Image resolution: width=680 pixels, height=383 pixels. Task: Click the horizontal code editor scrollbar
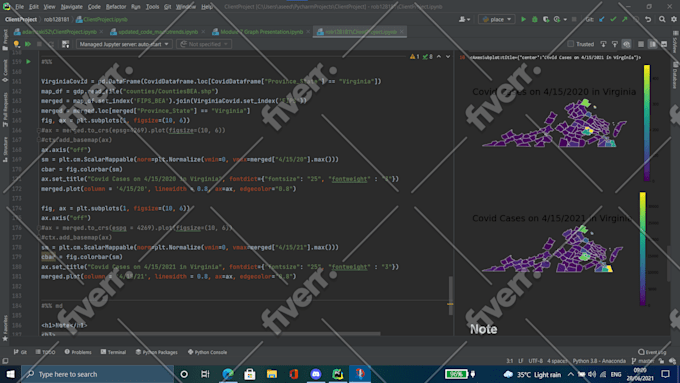(210, 334)
